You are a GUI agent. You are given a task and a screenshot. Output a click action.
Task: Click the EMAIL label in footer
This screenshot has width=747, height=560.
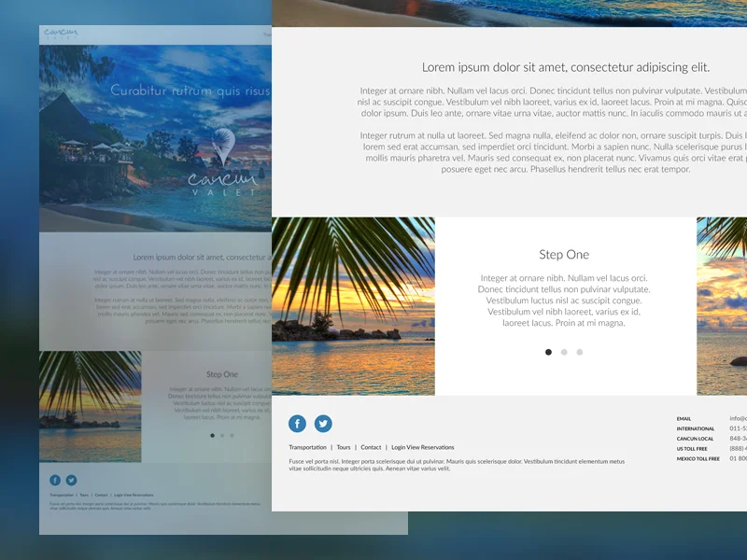point(684,418)
